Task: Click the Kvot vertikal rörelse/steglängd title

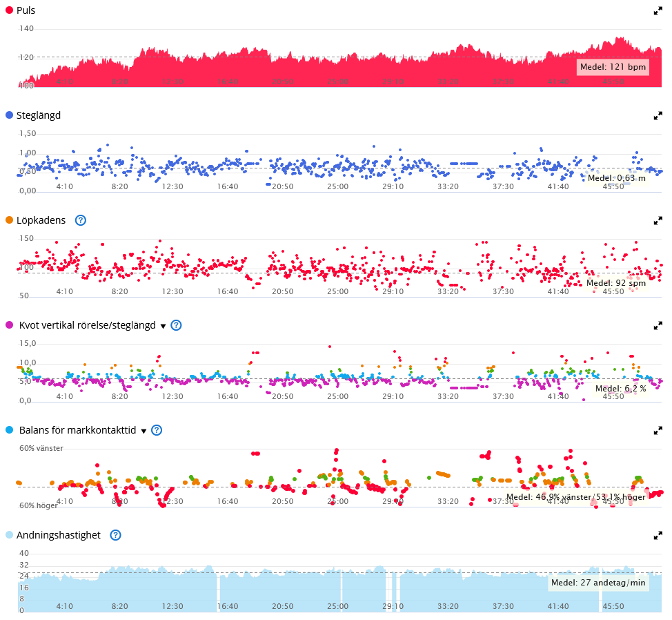Action: [88, 325]
